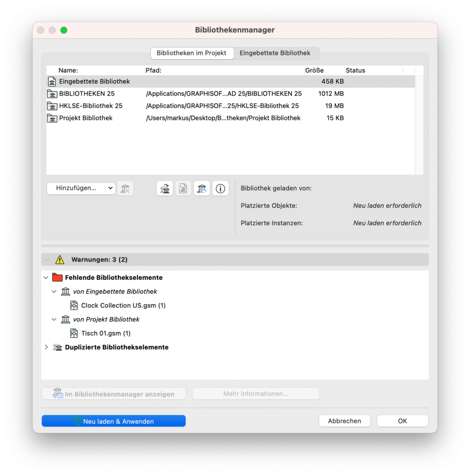Select the Bibliotheken im Projekt tab

tap(192, 53)
